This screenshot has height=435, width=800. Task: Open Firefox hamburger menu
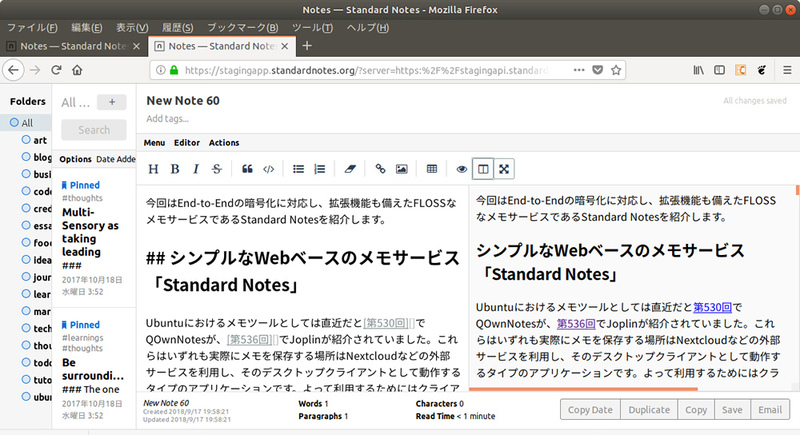pos(787,70)
